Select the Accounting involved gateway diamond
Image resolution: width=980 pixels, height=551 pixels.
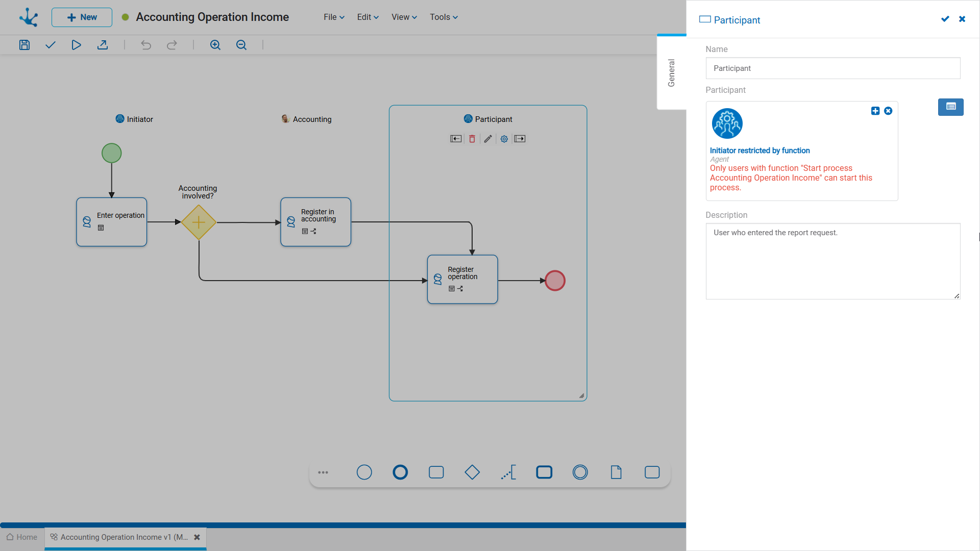click(x=199, y=222)
